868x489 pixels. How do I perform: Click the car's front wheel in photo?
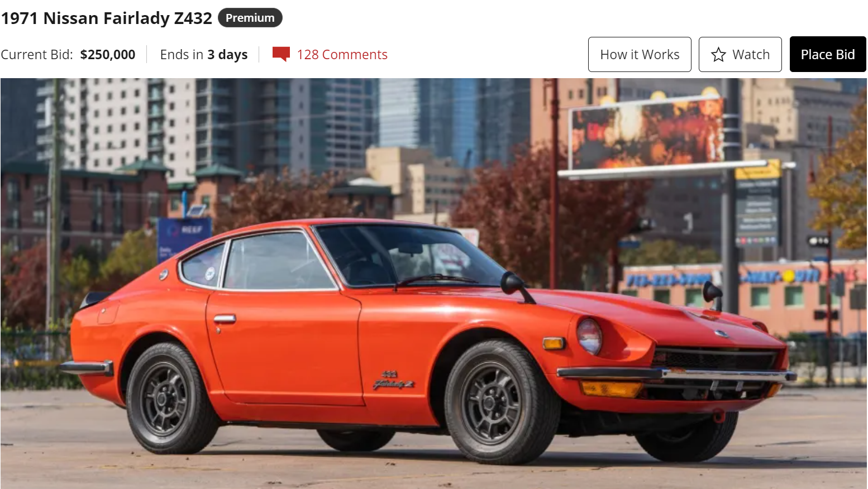pos(501,402)
